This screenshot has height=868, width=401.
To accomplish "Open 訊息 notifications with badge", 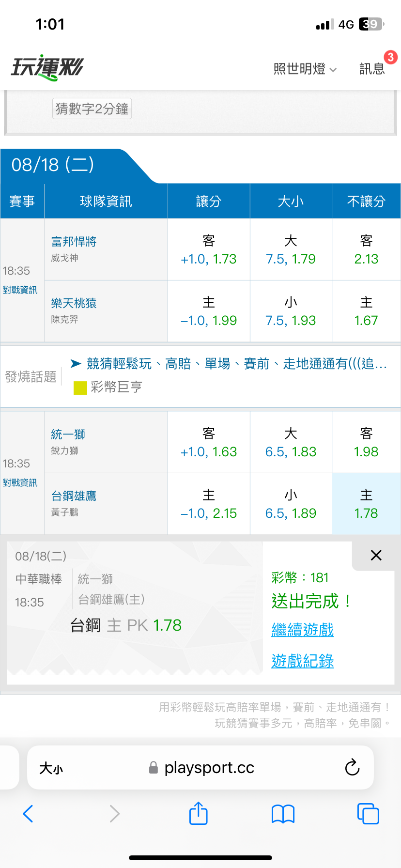I will [372, 69].
